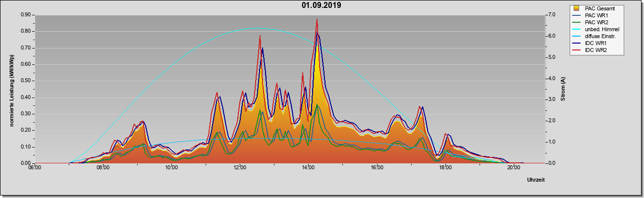Viewport: 644px width, 198px height.
Task: Click the highest red peak after 14:00
Action: pyautogui.click(x=317, y=19)
